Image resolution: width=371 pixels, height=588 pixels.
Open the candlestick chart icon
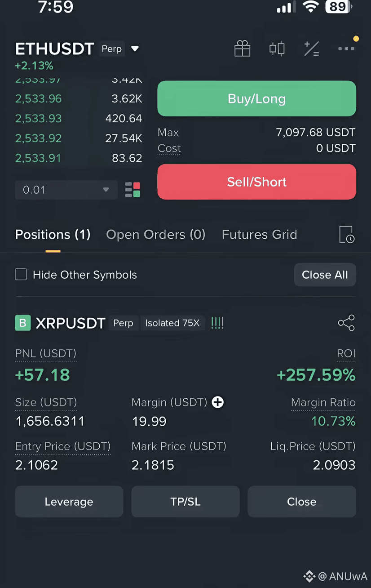[277, 48]
